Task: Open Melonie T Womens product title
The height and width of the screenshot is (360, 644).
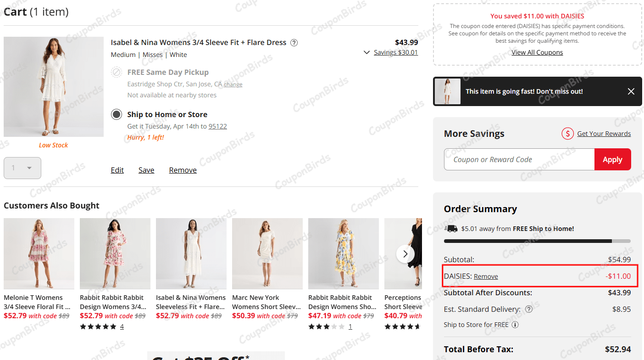Action: point(37,302)
